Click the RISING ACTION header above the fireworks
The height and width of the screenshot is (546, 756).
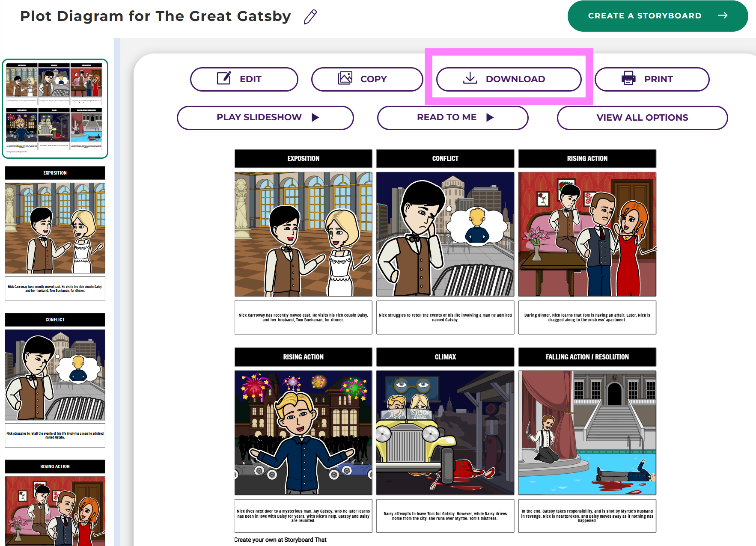click(x=303, y=357)
